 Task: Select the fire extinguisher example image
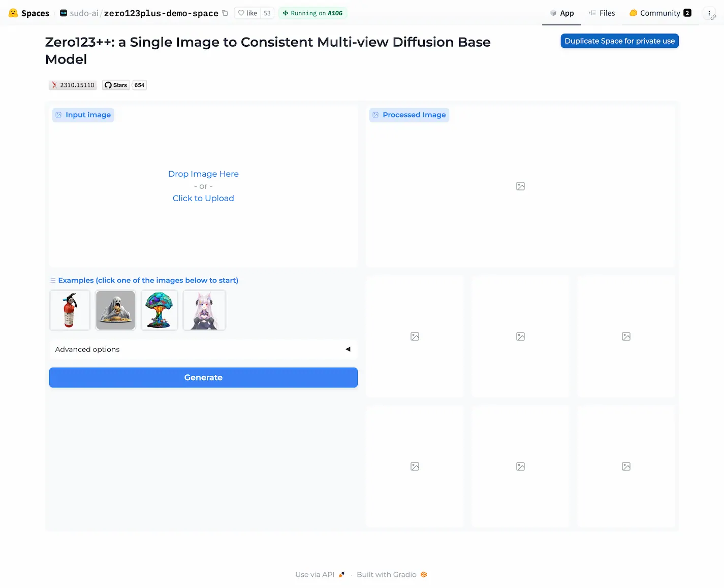point(70,310)
